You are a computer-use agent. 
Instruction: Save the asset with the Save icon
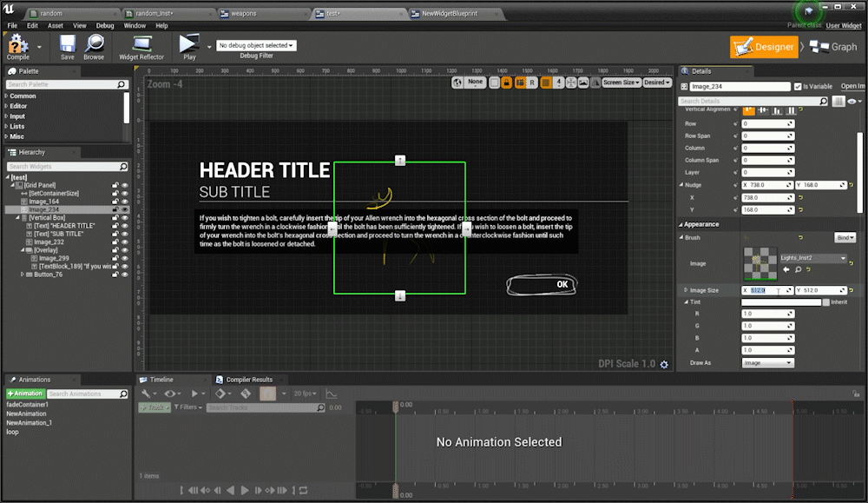68,47
